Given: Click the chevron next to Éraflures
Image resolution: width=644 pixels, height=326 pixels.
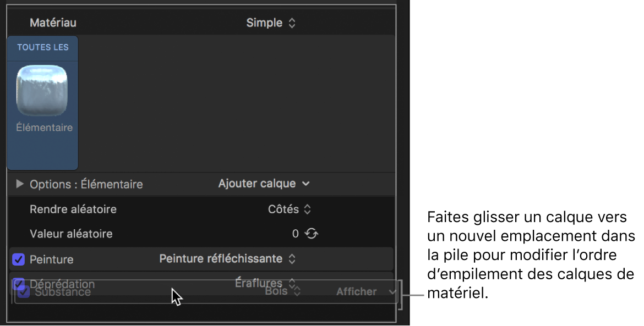Looking at the screenshot, I should point(293,283).
